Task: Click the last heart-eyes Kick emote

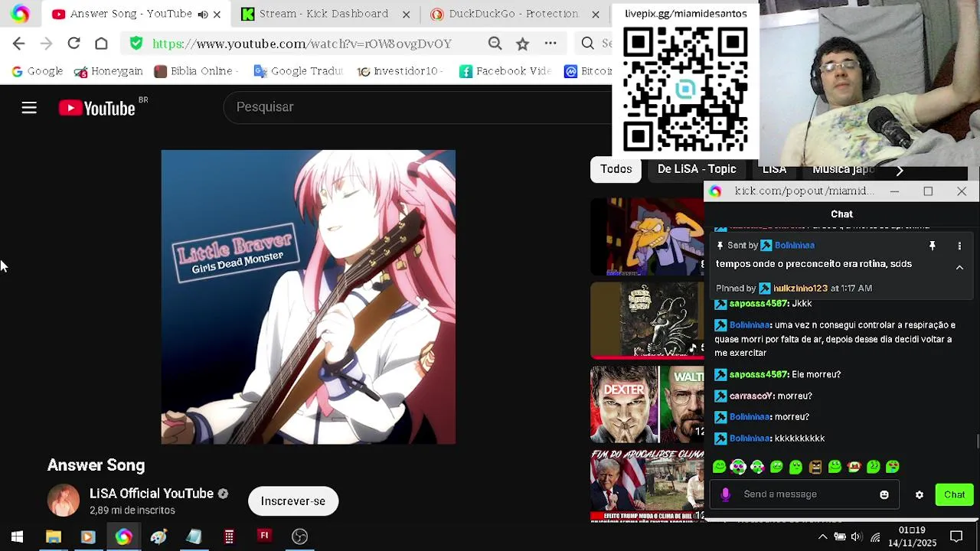Action: (893, 467)
